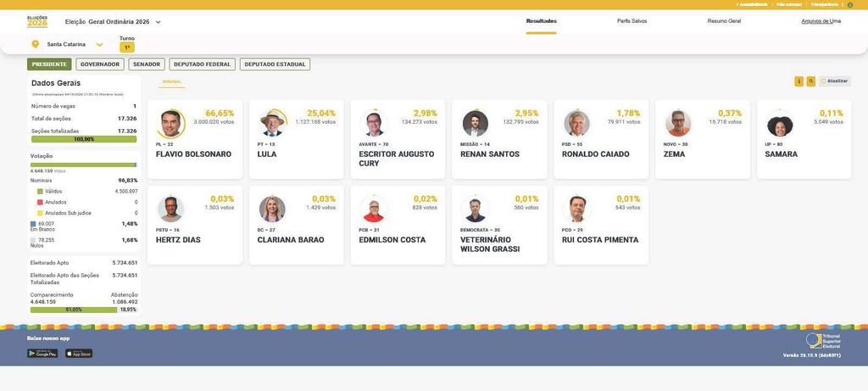Viewport: 868px width, 391px height.
Task: Click the location pin icon beside Santa Catarina
Action: pos(36,44)
